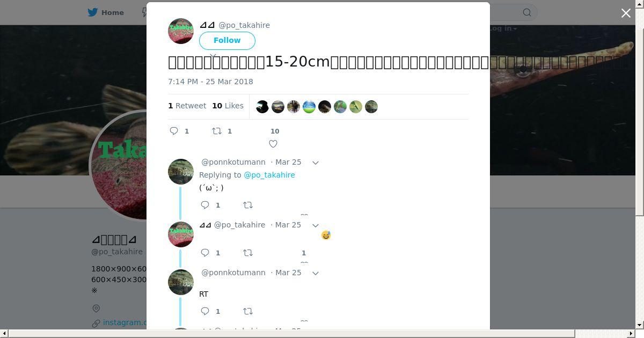This screenshot has width=644, height=338.
Task: Open the @po_takahire link in Replying to
Action: coord(269,175)
